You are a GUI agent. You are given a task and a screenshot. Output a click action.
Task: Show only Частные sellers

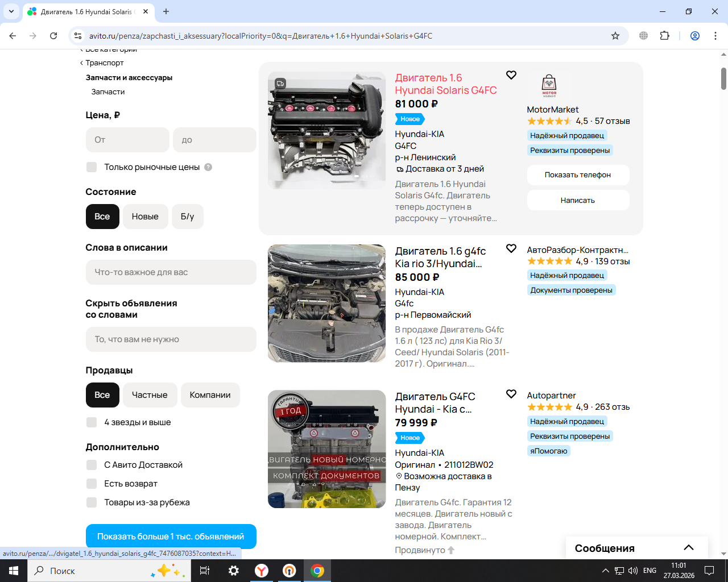tap(150, 395)
